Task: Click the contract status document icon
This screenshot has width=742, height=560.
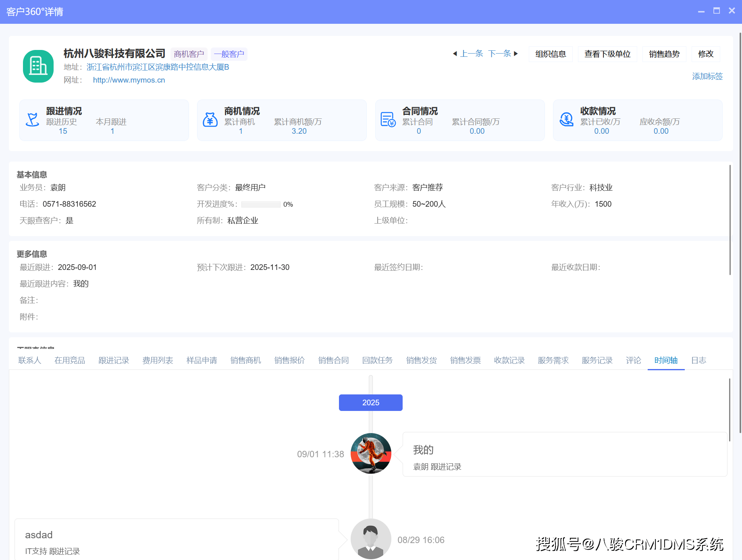Action: coord(388,120)
